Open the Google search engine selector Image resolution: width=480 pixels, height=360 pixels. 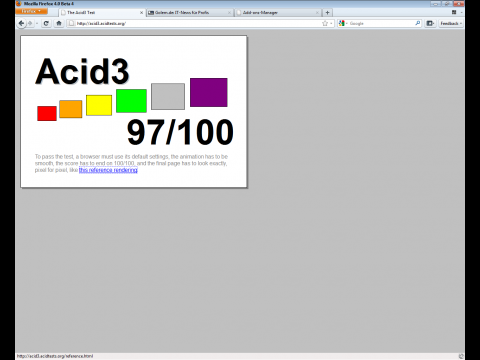click(343, 23)
